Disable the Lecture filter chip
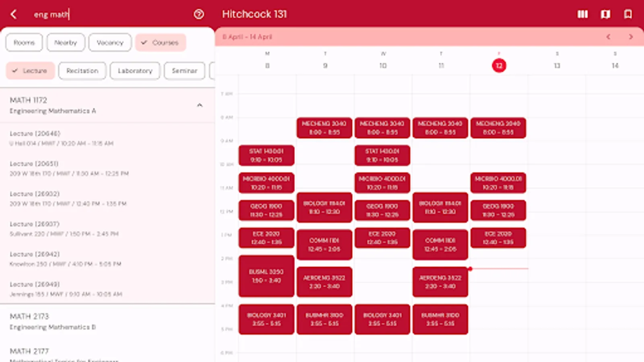 (x=30, y=70)
